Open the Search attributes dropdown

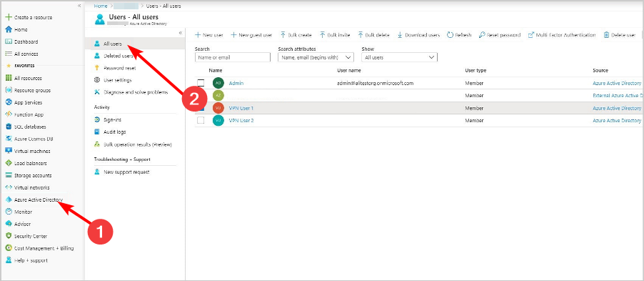point(316,58)
